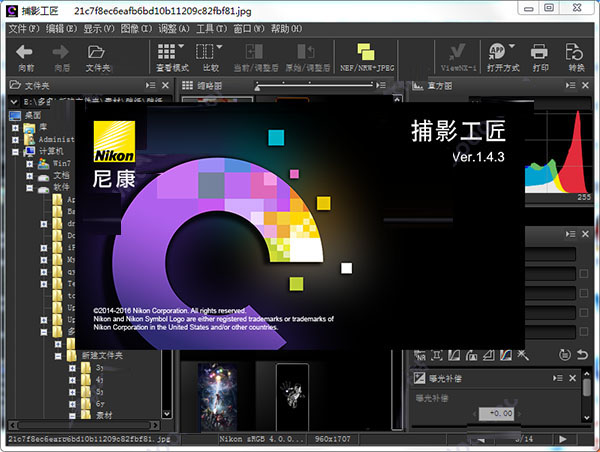Open the 帮助(H) menu
This screenshot has height=452, width=600.
click(286, 29)
